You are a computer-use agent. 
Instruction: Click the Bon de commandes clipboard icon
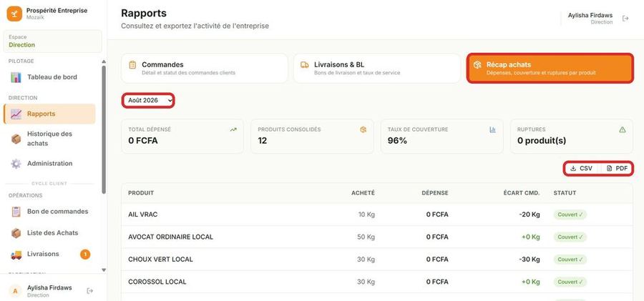[x=16, y=212]
